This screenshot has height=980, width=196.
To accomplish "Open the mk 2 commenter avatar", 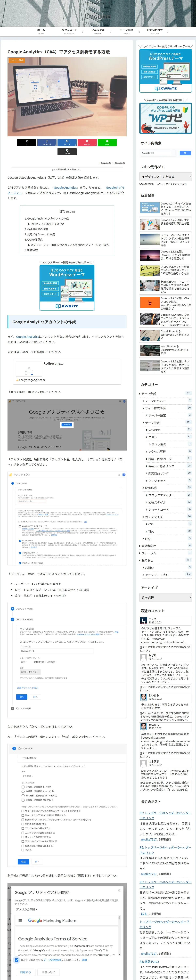I will coord(143,621).
